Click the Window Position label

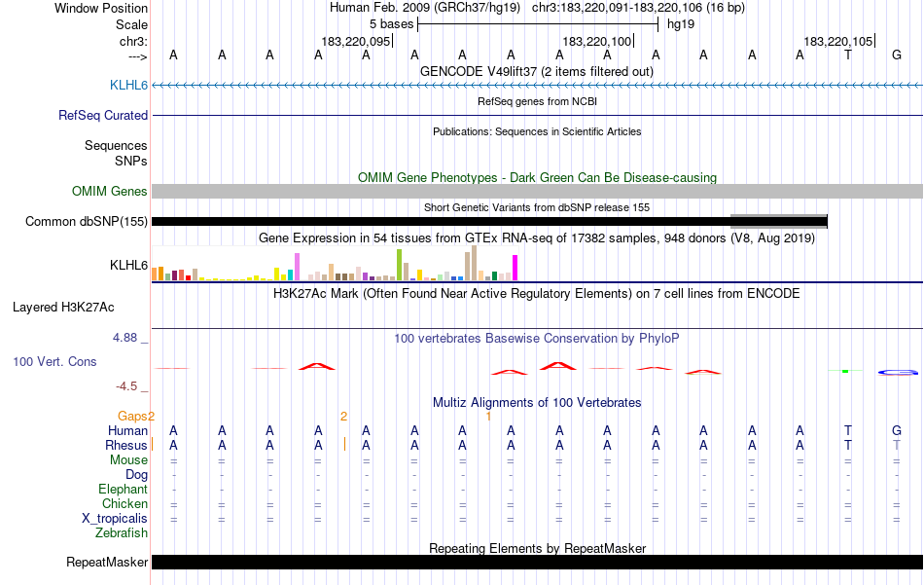101,8
